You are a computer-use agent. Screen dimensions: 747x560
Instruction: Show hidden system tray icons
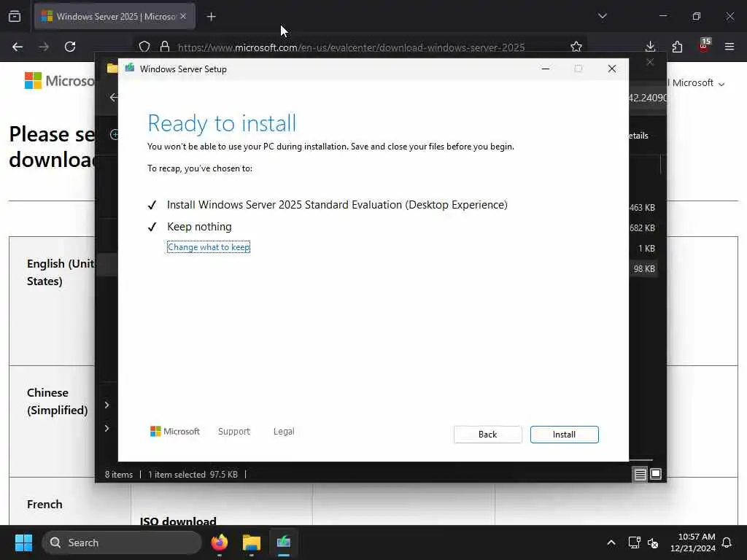(x=611, y=542)
